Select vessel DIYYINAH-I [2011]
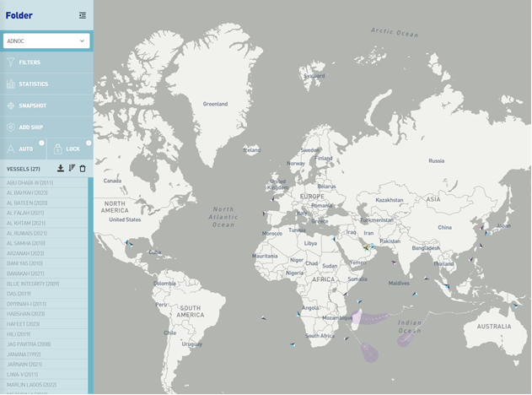532x395 pixels. click(44, 304)
